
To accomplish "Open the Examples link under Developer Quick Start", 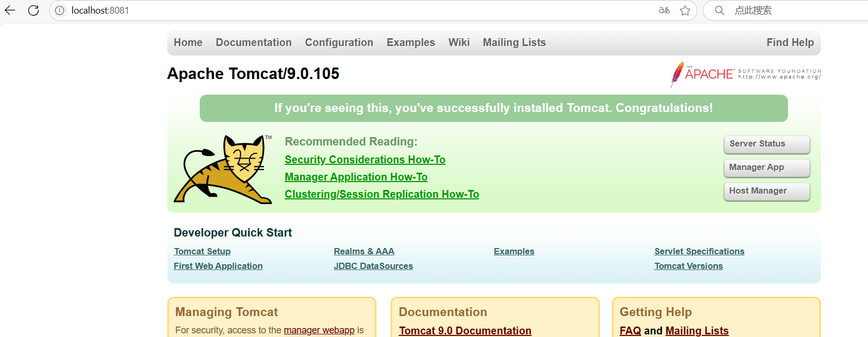I will [x=514, y=251].
